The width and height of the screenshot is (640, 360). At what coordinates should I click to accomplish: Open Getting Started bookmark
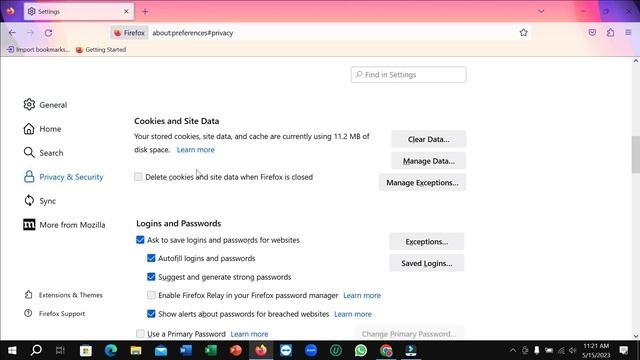point(101,49)
